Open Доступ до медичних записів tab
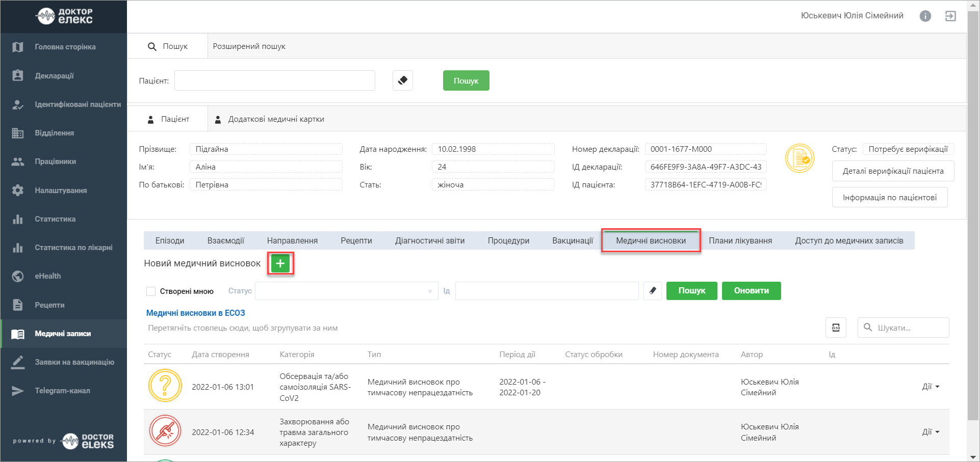Image resolution: width=980 pixels, height=462 pixels. click(x=849, y=240)
